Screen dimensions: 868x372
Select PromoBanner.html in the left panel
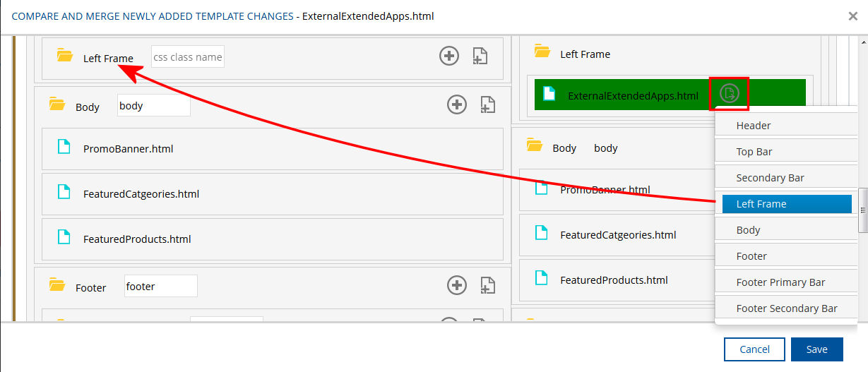coord(128,149)
